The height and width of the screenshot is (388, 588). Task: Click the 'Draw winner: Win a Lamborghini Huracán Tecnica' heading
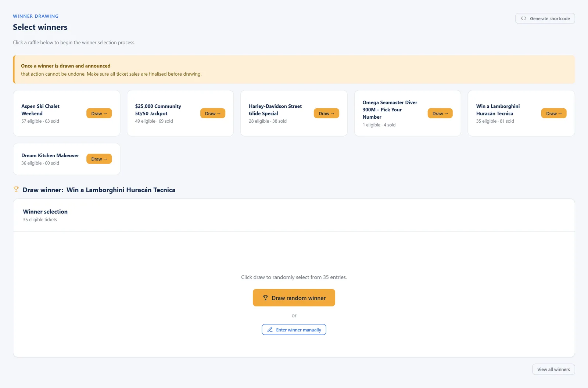99,190
